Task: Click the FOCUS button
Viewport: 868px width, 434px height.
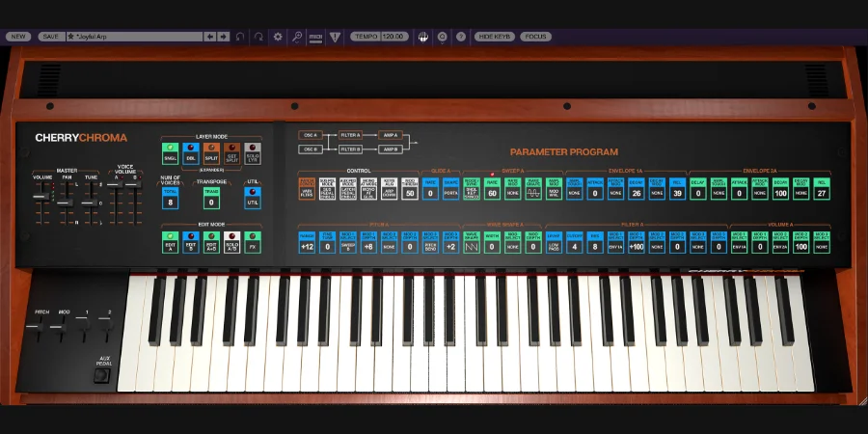Action: pyautogui.click(x=535, y=37)
